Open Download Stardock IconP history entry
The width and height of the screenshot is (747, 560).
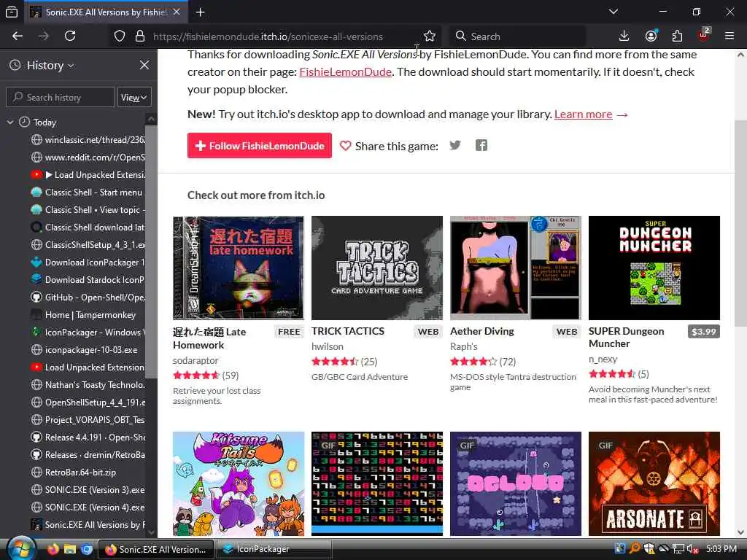[88, 280]
